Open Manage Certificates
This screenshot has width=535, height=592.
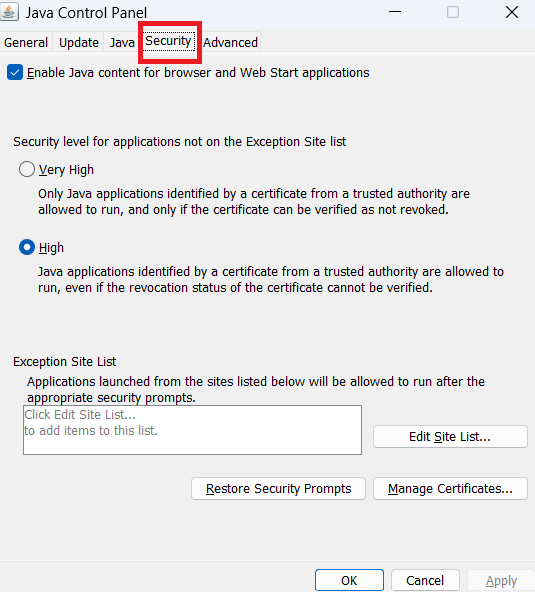[x=450, y=489]
